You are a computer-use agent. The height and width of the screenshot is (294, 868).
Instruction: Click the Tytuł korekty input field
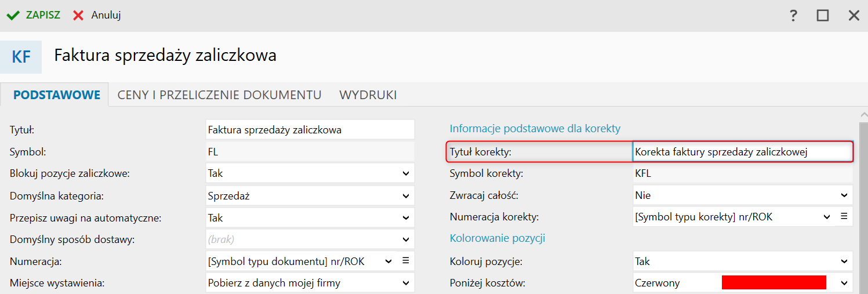(x=743, y=152)
